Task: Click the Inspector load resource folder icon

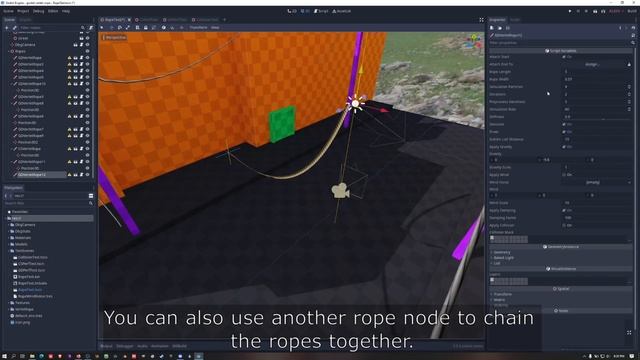Action: click(x=500, y=28)
